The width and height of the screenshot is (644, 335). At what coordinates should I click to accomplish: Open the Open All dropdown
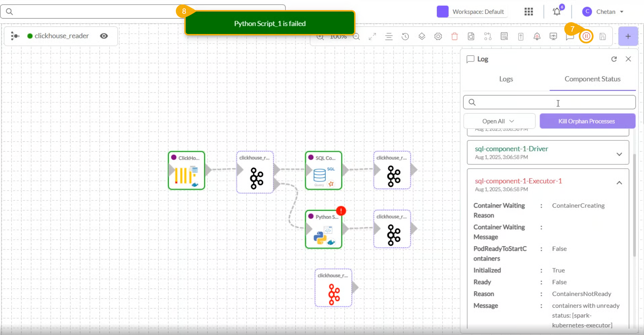(499, 121)
